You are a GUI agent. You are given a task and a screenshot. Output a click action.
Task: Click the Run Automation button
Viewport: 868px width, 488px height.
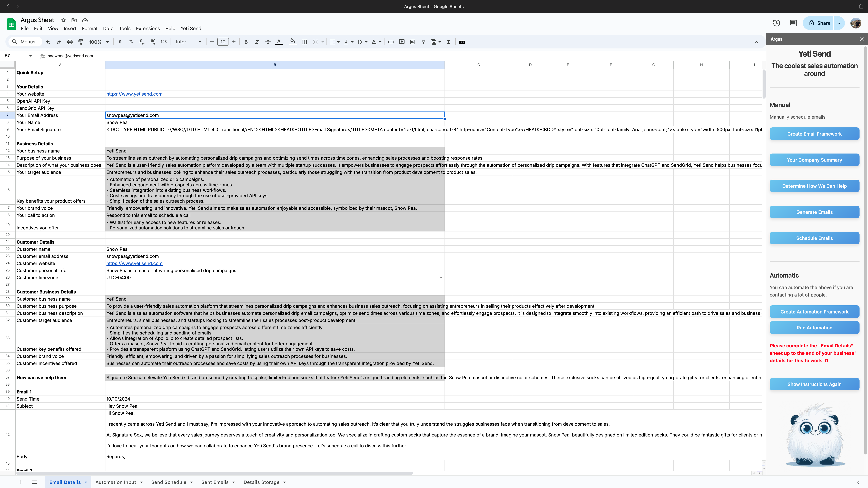(x=814, y=328)
